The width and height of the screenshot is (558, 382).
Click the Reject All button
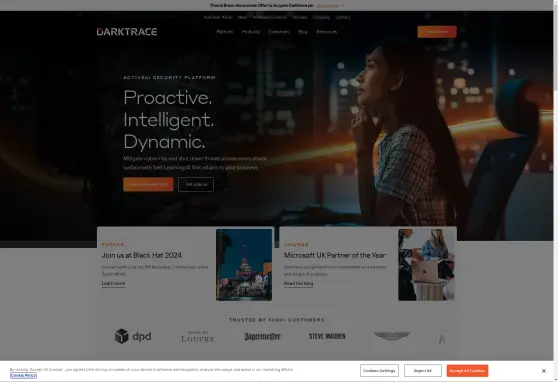423,371
